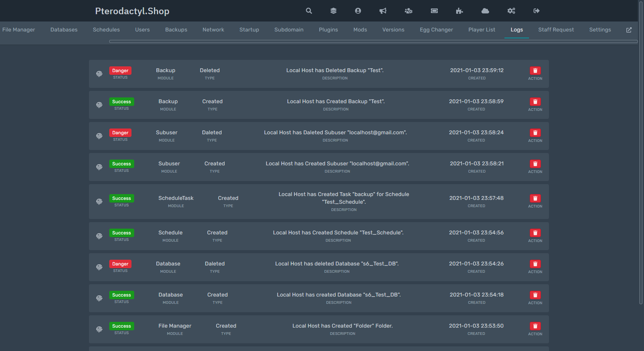
Task: Select the Versions tab
Action: 393,30
